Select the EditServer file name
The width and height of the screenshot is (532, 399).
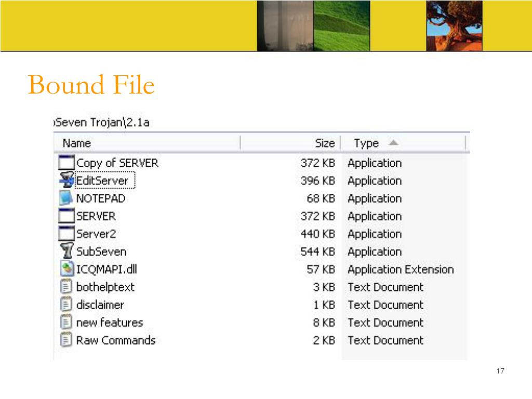pos(102,180)
